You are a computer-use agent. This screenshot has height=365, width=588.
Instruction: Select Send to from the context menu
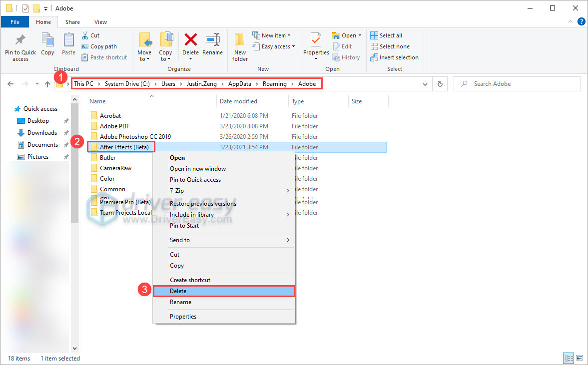click(180, 240)
